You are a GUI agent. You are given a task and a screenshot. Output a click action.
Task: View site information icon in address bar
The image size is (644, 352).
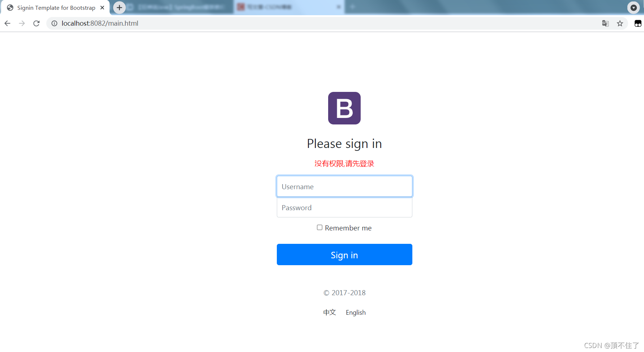(x=54, y=24)
